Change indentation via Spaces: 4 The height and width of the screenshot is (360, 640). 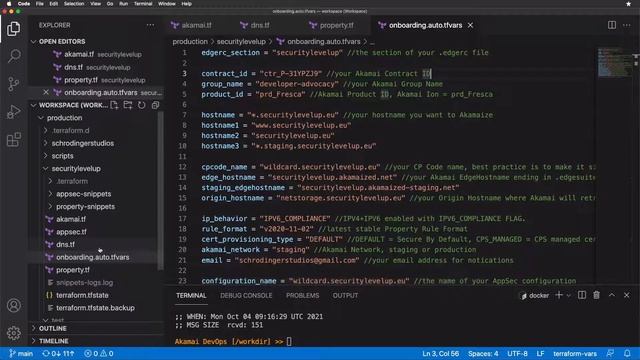tap(483, 353)
